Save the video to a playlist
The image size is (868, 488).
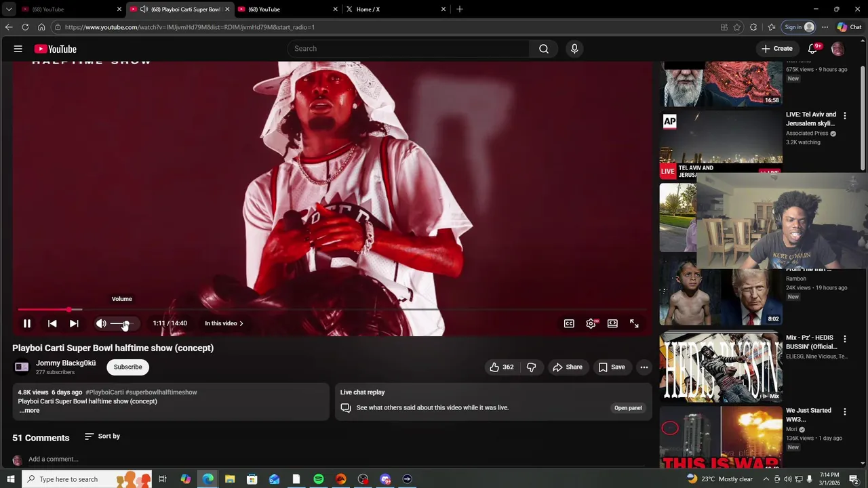(612, 367)
